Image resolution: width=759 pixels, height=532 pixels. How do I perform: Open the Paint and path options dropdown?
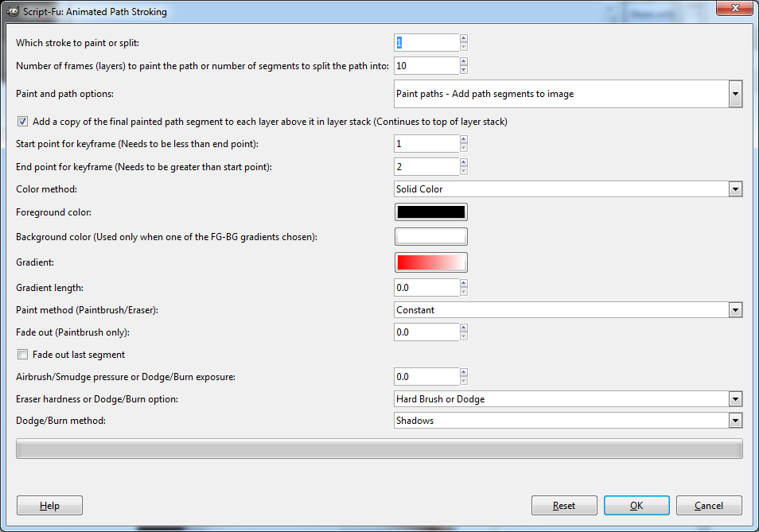click(734, 93)
